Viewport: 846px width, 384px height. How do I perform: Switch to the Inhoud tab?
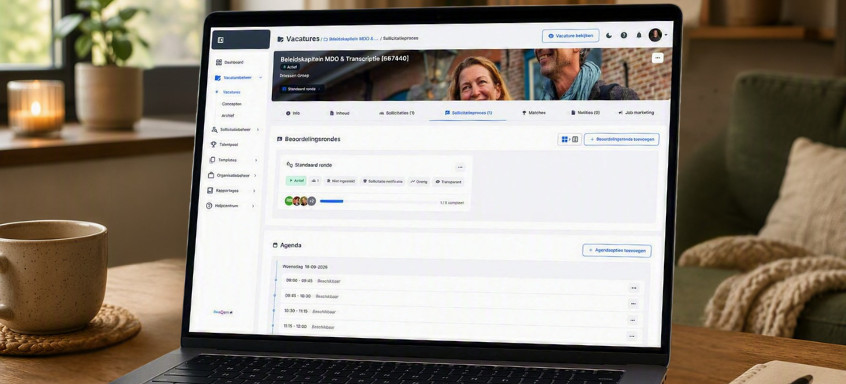coord(339,113)
